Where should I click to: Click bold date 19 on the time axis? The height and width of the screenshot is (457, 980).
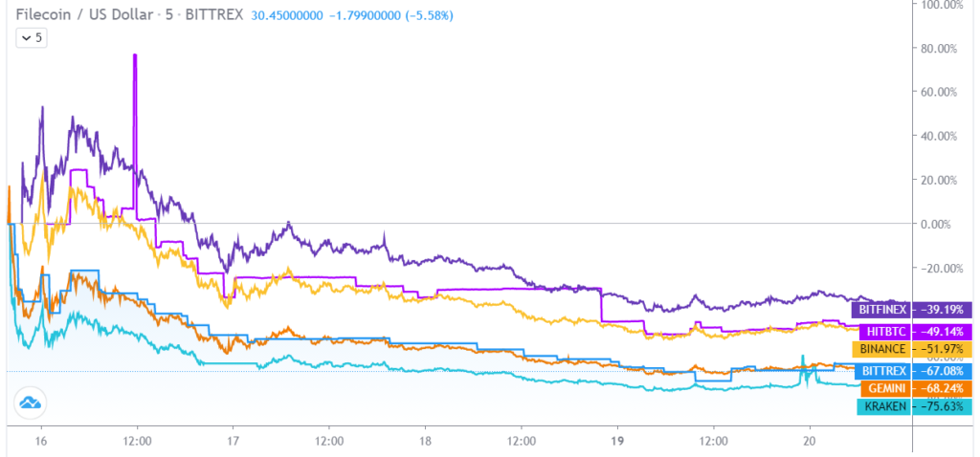point(617,443)
